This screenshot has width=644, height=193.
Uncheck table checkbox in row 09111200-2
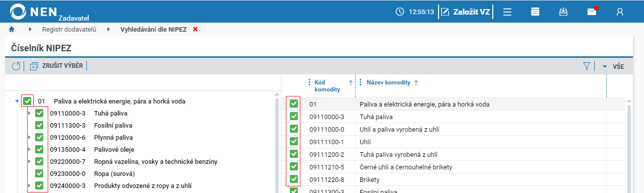click(x=294, y=154)
